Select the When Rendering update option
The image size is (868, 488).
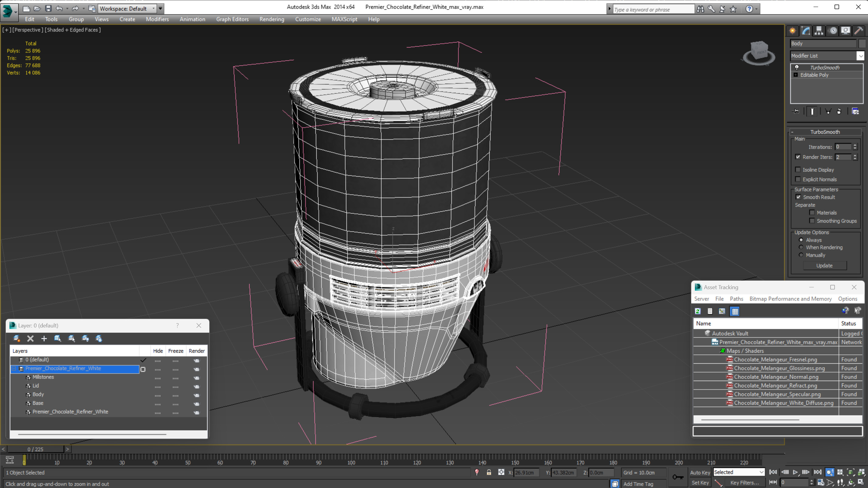[801, 247]
